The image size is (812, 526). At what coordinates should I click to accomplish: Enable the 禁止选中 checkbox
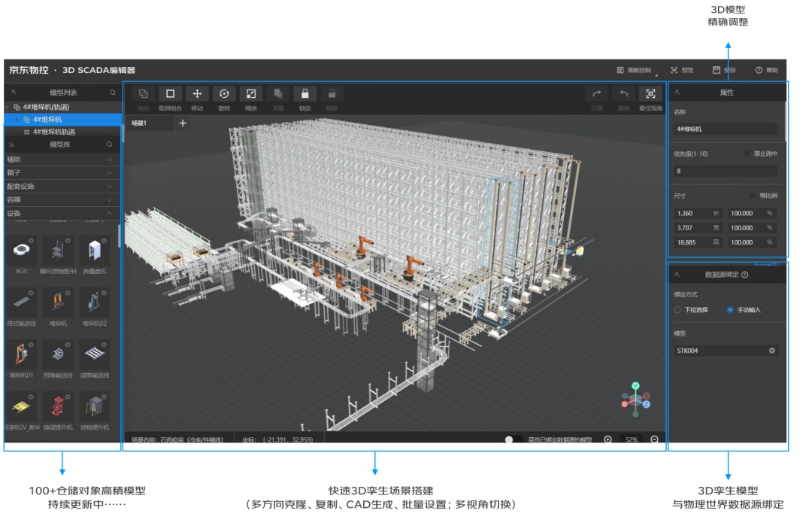coord(747,154)
